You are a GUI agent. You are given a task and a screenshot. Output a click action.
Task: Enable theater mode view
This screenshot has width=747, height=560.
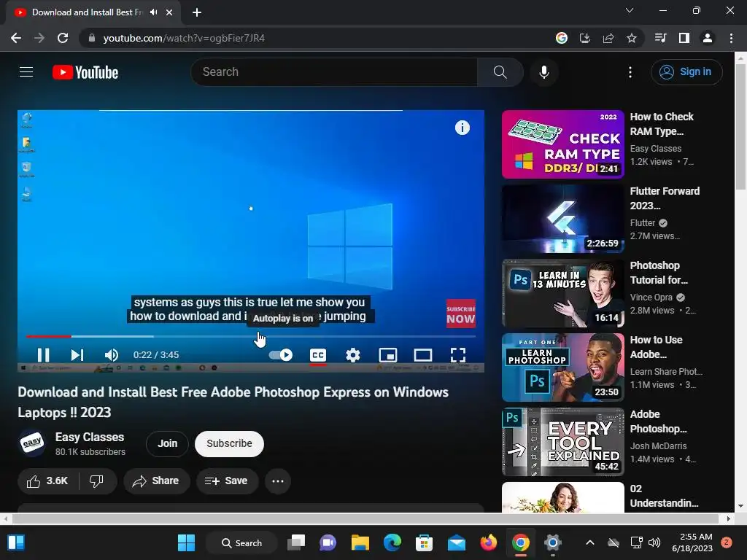tap(422, 355)
